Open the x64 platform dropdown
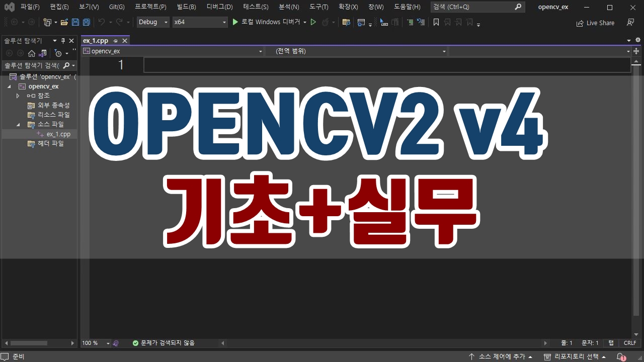The width and height of the screenshot is (644, 362). coord(200,22)
